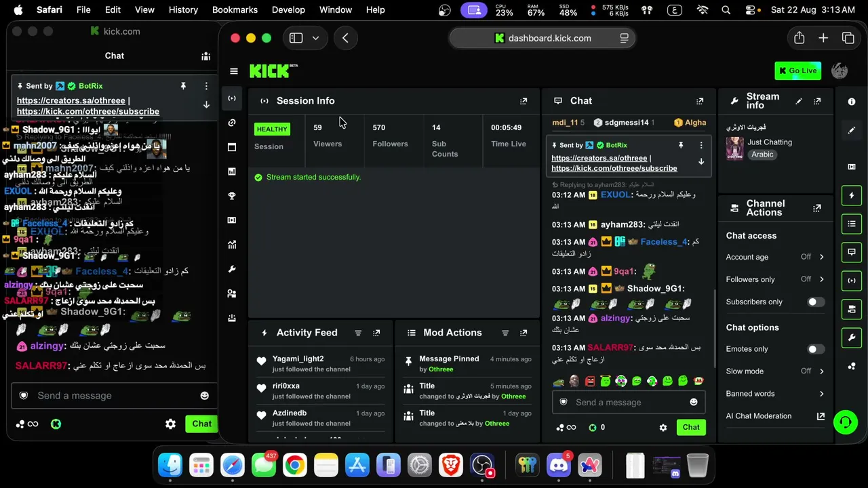This screenshot has width=868, height=488.
Task: Toggle the broadcast widget in right rail
Action: [x=852, y=281]
